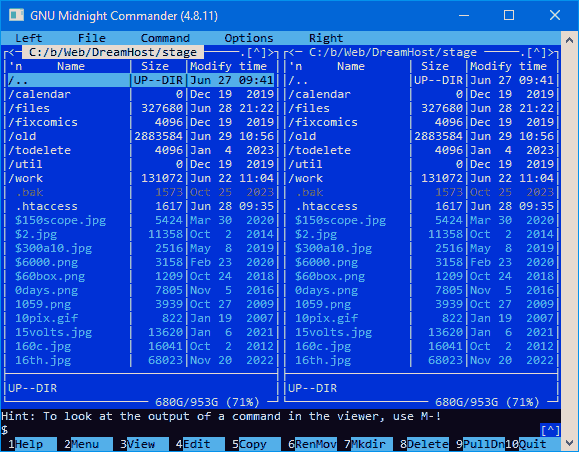Select 16th.jpg in right panel
The image size is (579, 452).
421,361
